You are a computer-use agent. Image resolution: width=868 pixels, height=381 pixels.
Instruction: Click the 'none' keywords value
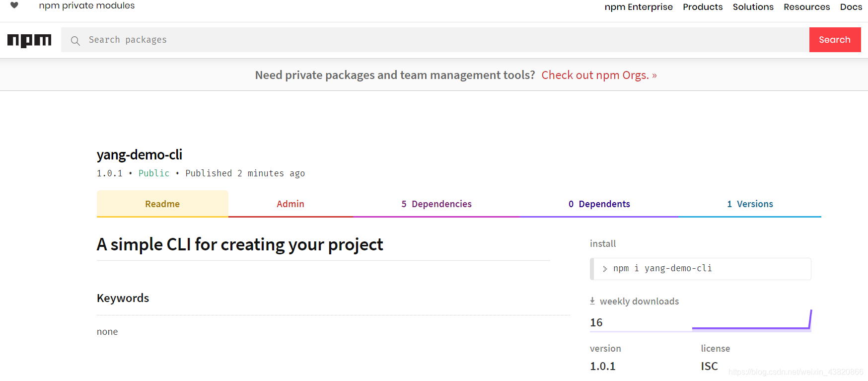click(107, 332)
